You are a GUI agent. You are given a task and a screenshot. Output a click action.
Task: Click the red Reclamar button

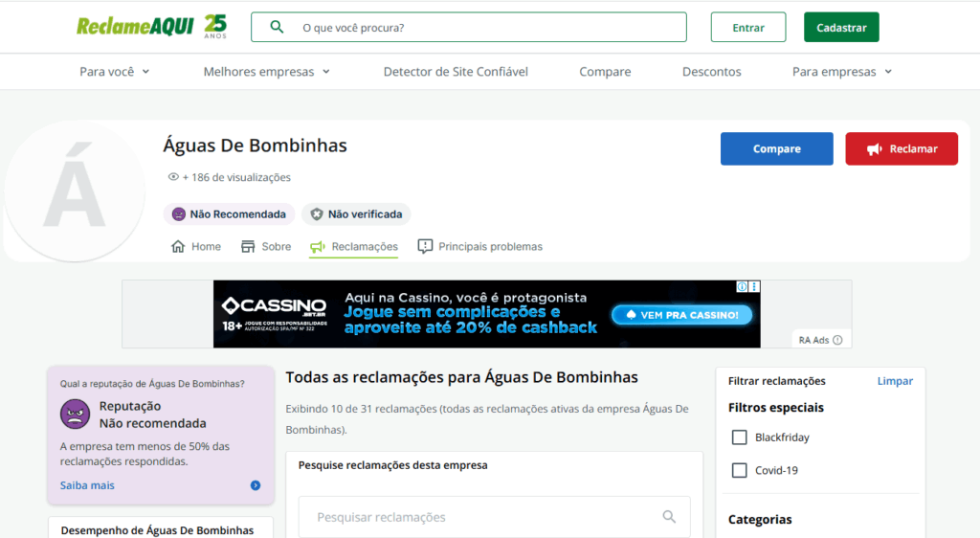(902, 148)
